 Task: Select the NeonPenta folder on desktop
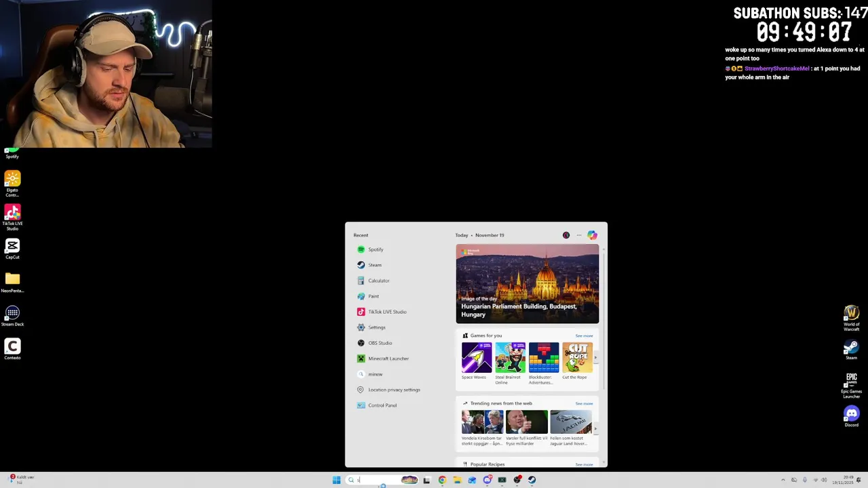[12, 282]
